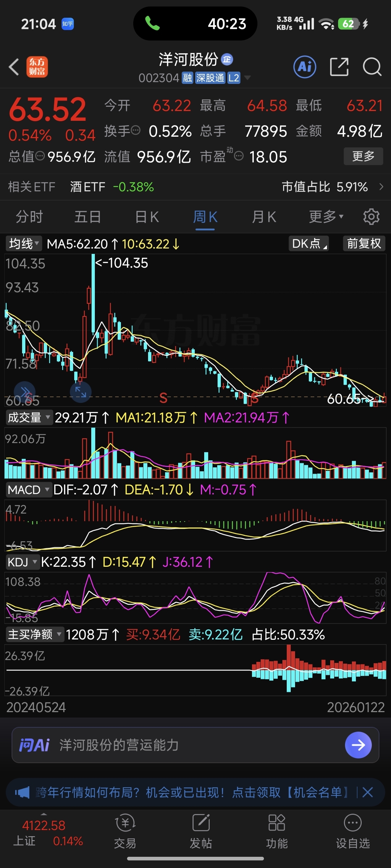The height and width of the screenshot is (868, 391).
Task: Tap the share icon in the header
Action: click(339, 67)
